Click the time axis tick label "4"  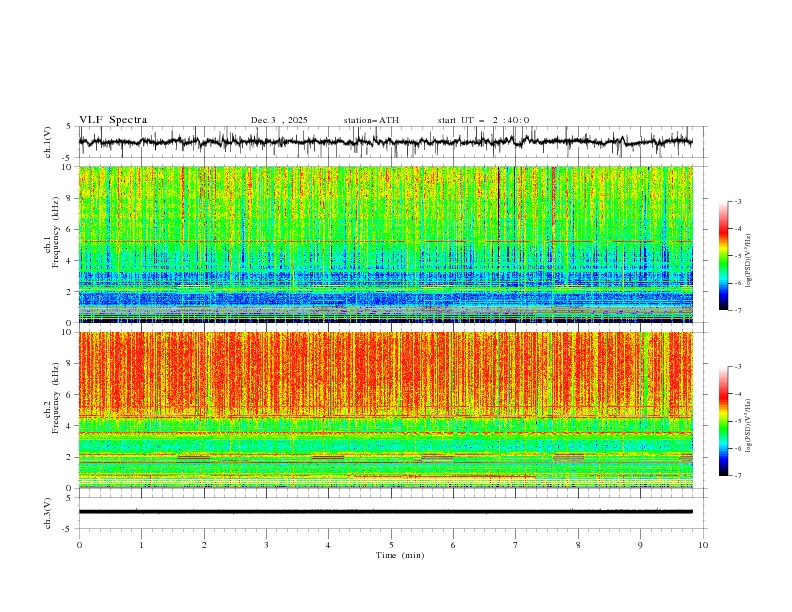tap(328, 545)
